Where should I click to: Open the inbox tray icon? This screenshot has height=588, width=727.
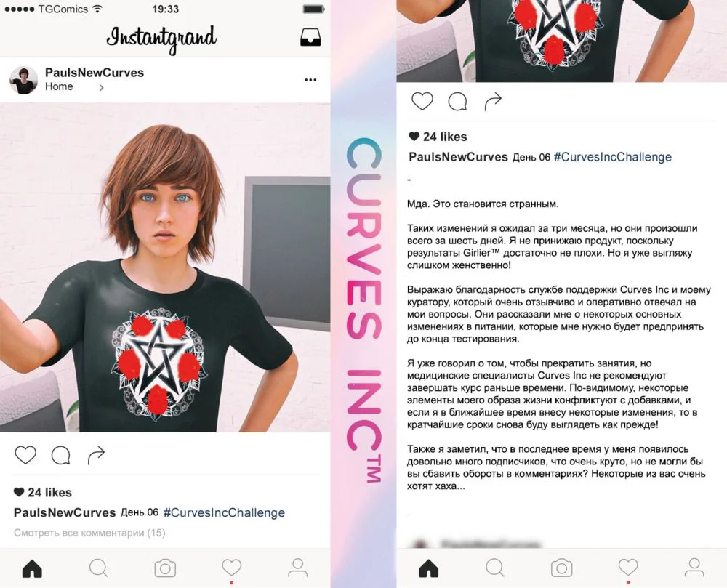tap(310, 38)
